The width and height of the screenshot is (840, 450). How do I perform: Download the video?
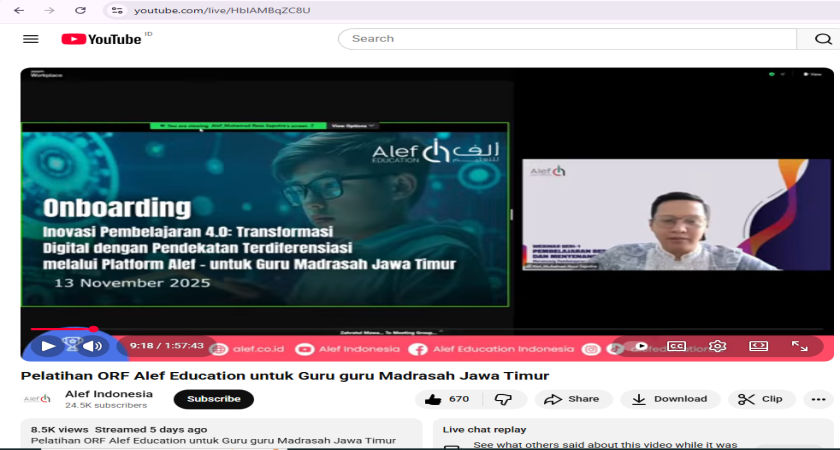coord(669,399)
